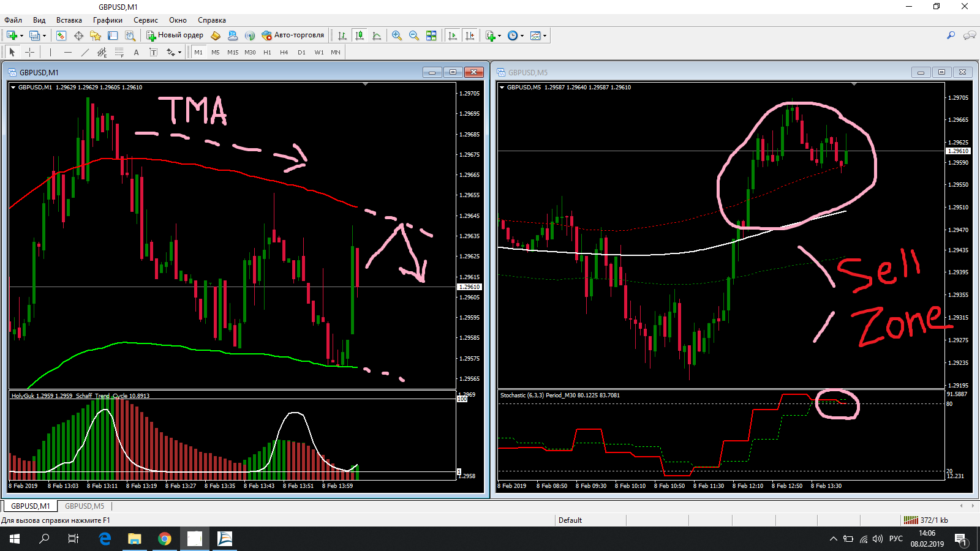Switch timeframe to M1
The image size is (980, 551).
pos(198,52)
